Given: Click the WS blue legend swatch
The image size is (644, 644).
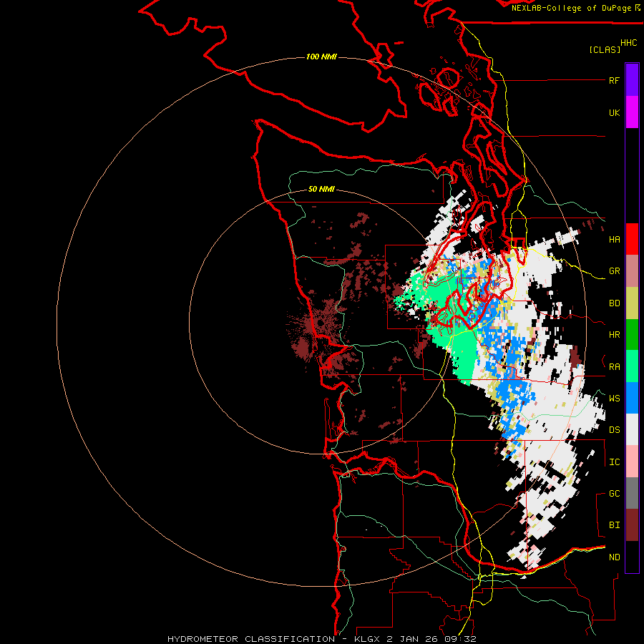Looking at the screenshot, I should (x=632, y=398).
